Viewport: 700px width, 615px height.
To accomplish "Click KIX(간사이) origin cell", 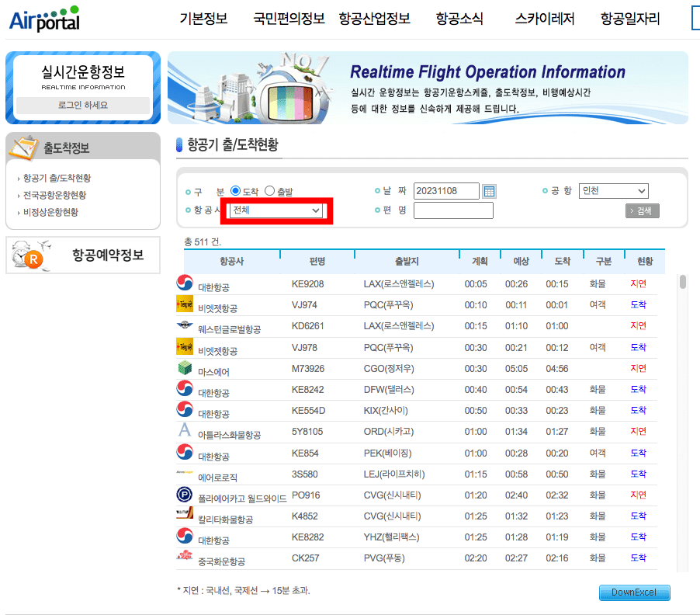I will coord(386,411).
